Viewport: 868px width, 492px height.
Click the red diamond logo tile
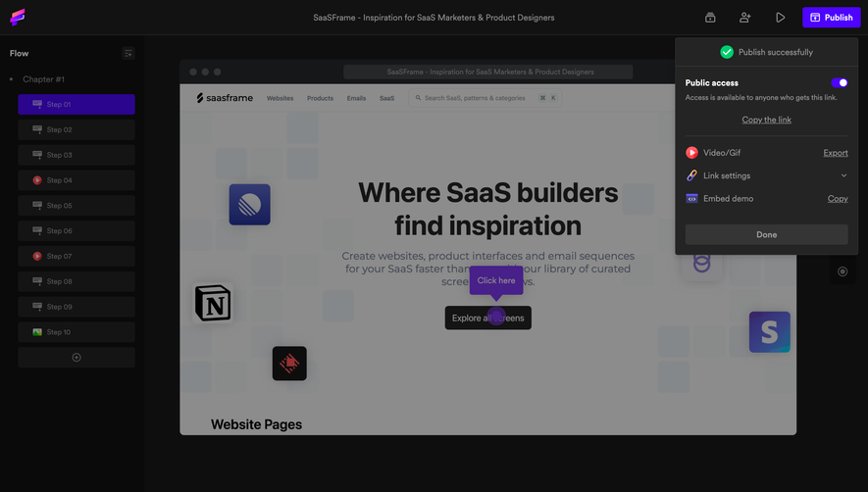pos(289,363)
